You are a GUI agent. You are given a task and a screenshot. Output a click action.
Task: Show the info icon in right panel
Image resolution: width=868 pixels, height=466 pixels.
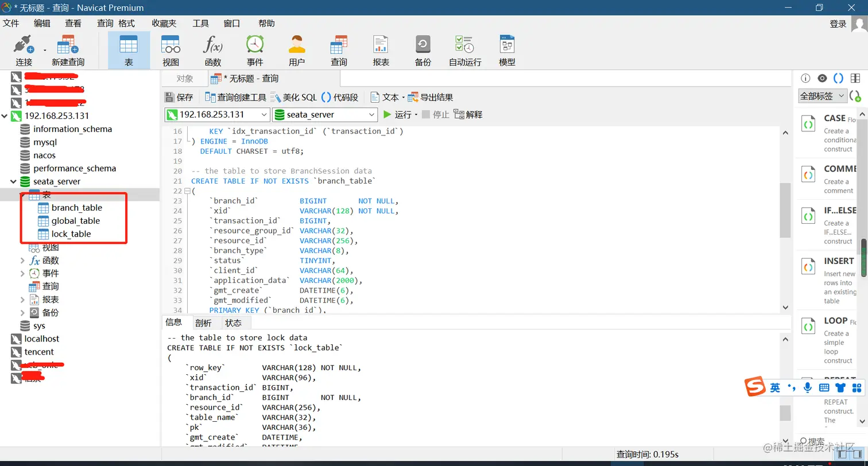805,79
